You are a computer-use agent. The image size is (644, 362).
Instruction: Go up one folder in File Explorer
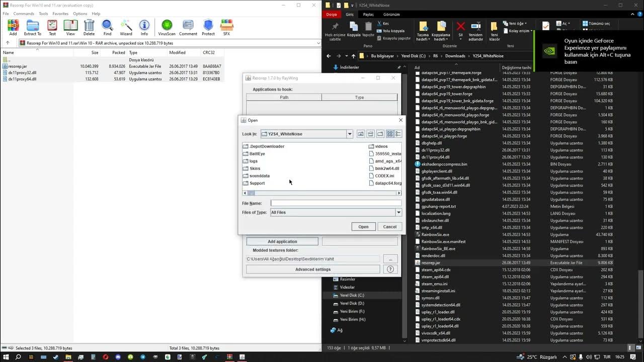(x=353, y=56)
